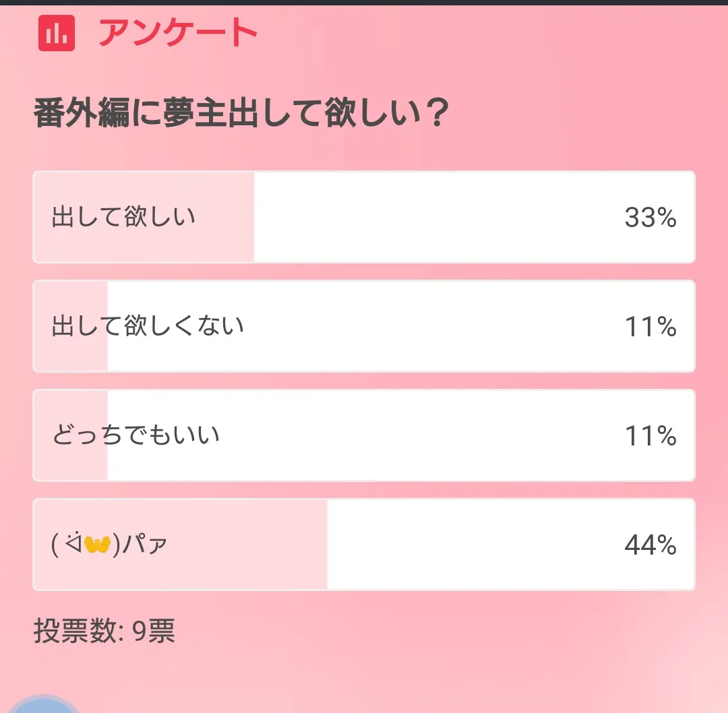Click the white unfilled area of the 44% bar
The width and height of the screenshot is (728, 713).
tap(472, 545)
